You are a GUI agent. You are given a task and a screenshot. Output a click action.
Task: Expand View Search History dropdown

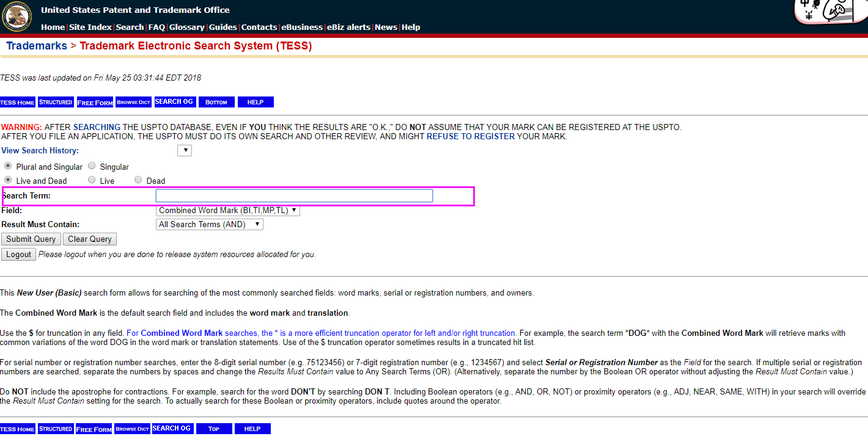click(185, 150)
